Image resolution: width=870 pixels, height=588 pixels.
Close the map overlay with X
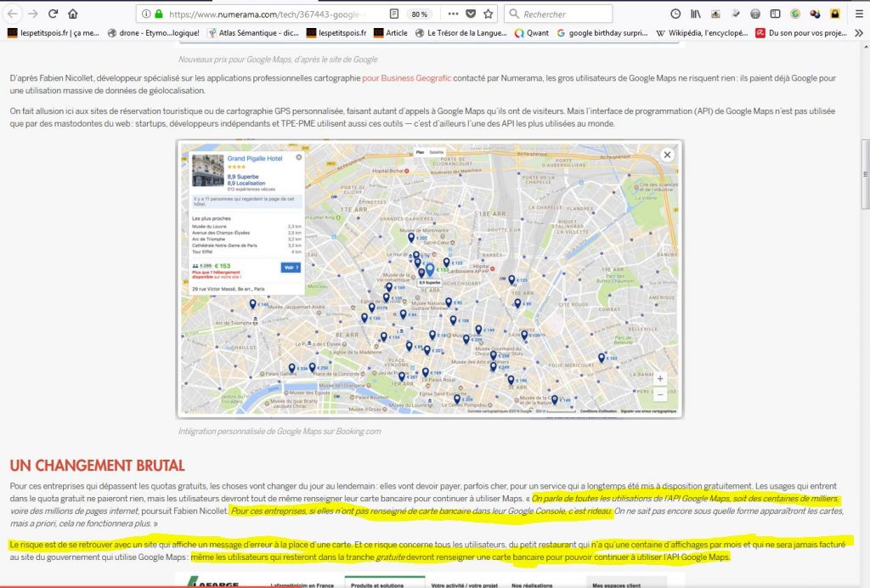point(667,155)
